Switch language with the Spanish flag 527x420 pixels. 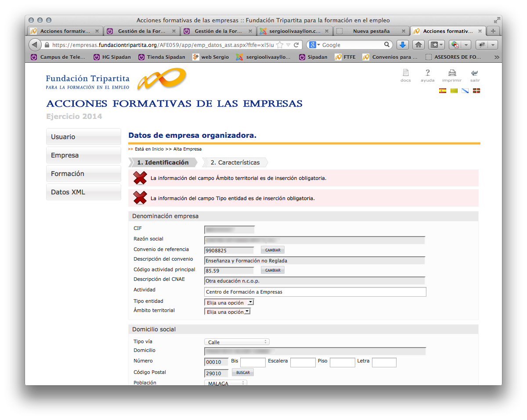[443, 90]
